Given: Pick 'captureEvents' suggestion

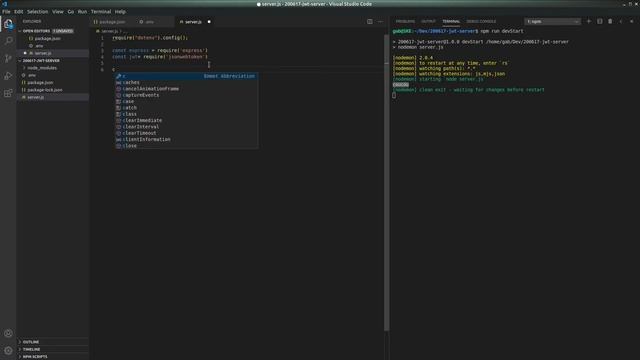Looking at the screenshot, I should (x=186, y=95).
